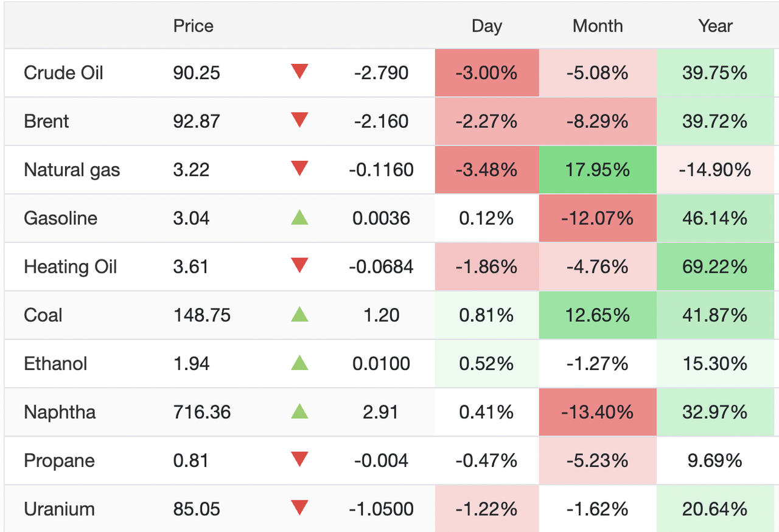Click the green up arrow for Ethanol
This screenshot has height=532, width=779.
(299, 362)
